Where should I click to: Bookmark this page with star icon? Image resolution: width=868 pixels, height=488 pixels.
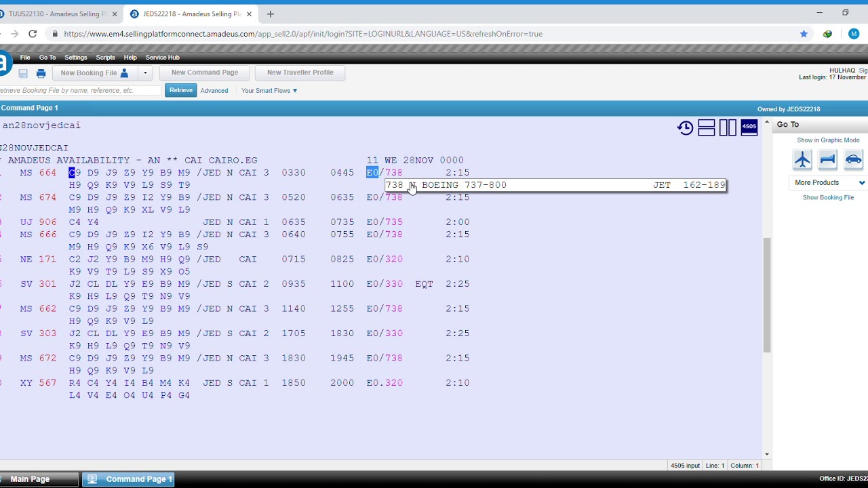click(804, 34)
